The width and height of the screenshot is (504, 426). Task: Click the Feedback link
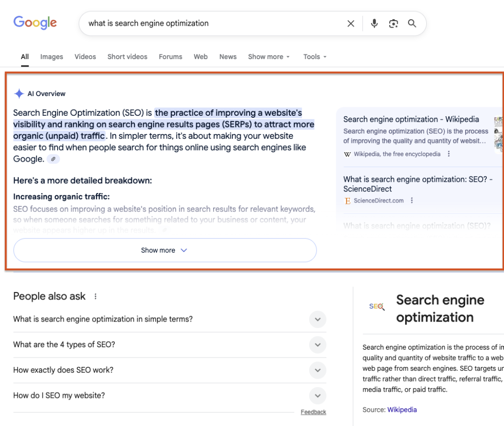(x=314, y=412)
